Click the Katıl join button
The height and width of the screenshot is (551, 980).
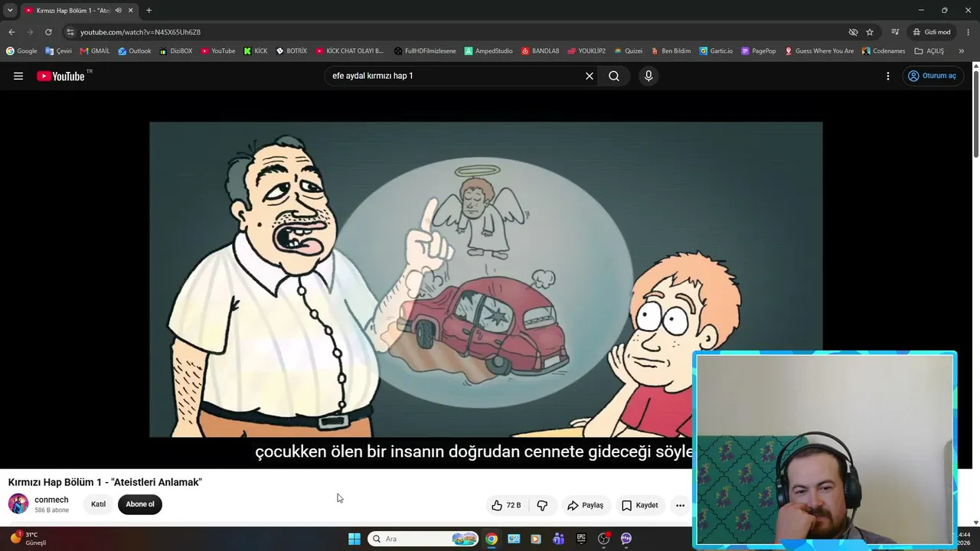point(99,504)
